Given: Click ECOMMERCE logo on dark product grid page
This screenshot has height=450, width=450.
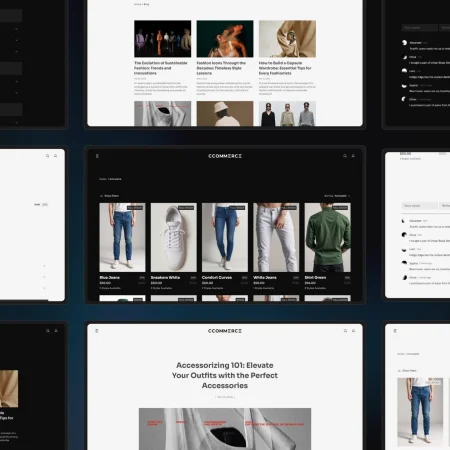Looking at the screenshot, I should click(225, 156).
